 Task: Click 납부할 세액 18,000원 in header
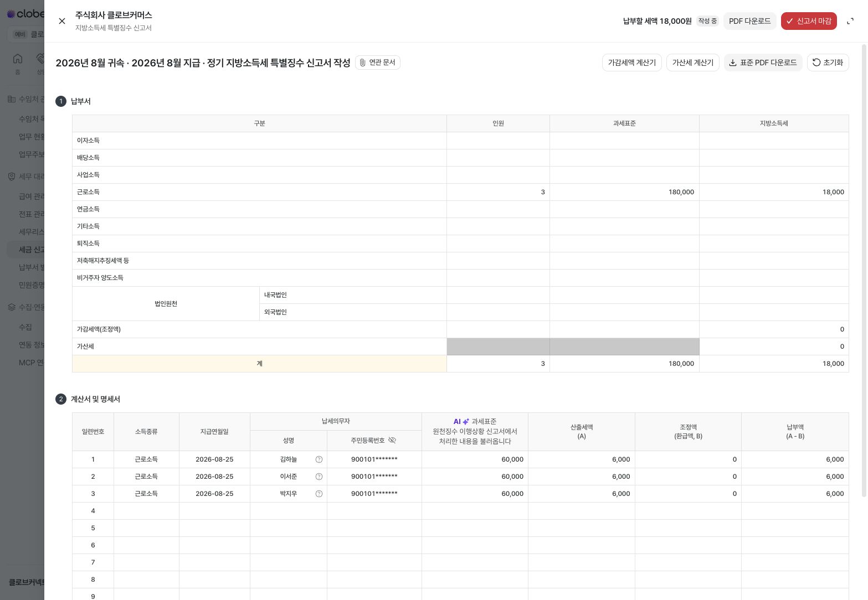(x=657, y=21)
